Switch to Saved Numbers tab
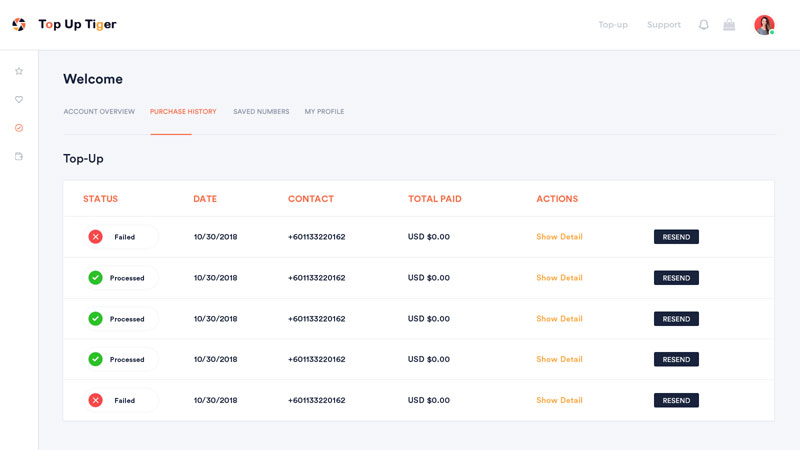The height and width of the screenshot is (450, 800). point(261,112)
